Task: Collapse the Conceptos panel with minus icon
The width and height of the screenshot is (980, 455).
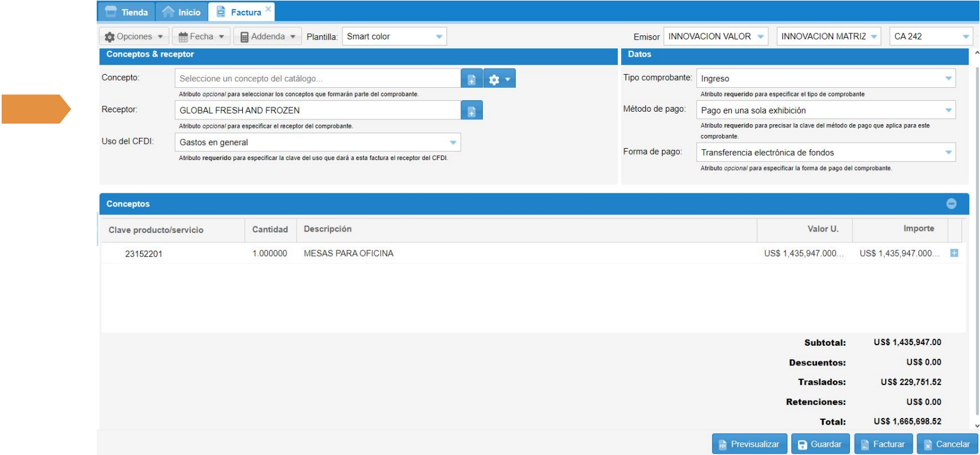Action: (951, 204)
